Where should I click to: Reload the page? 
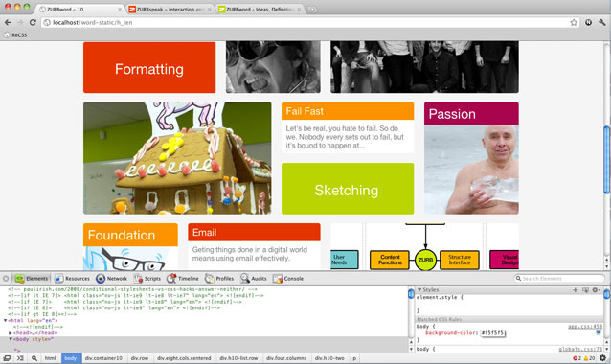point(33,23)
